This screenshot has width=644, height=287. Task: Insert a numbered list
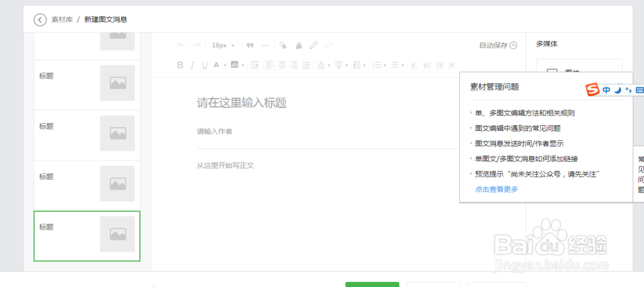pos(377,65)
